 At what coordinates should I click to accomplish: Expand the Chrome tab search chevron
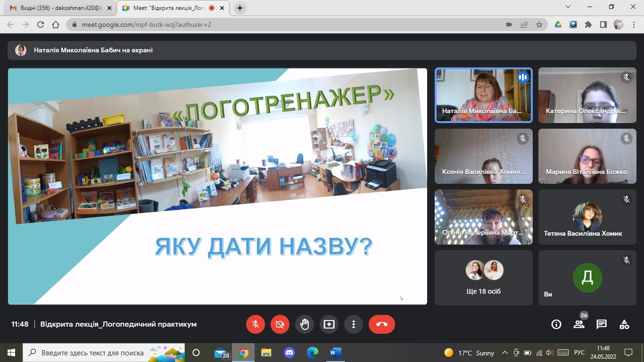(x=568, y=7)
